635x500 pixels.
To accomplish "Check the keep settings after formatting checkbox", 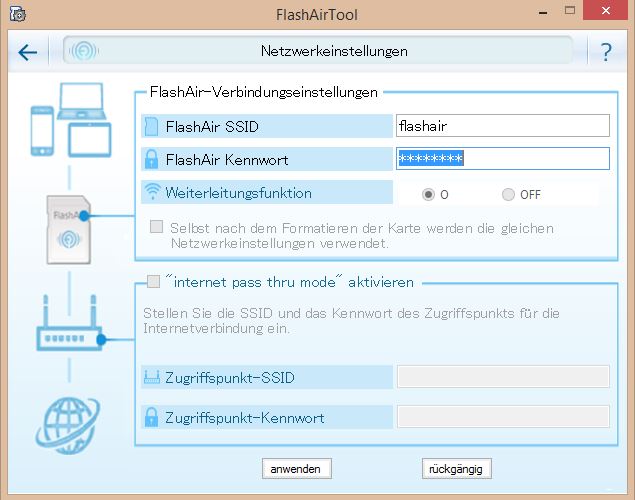I will coord(156,227).
